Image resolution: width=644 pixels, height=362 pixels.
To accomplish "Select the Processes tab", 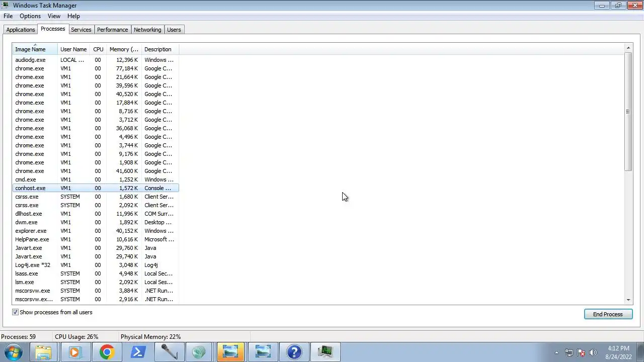I will point(53,29).
